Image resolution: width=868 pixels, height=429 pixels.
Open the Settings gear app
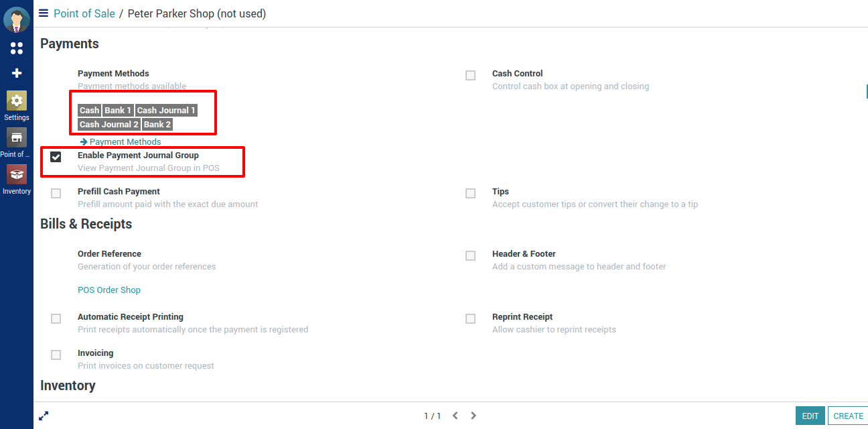coord(17,101)
